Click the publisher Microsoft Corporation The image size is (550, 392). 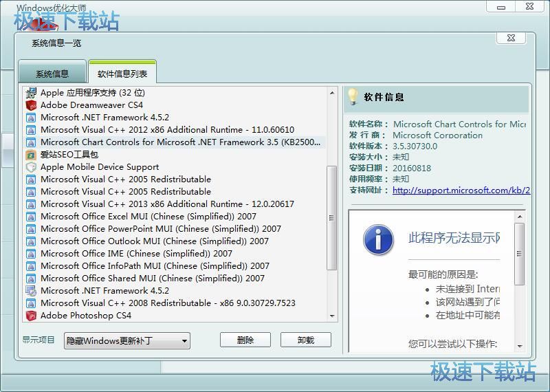[437, 135]
